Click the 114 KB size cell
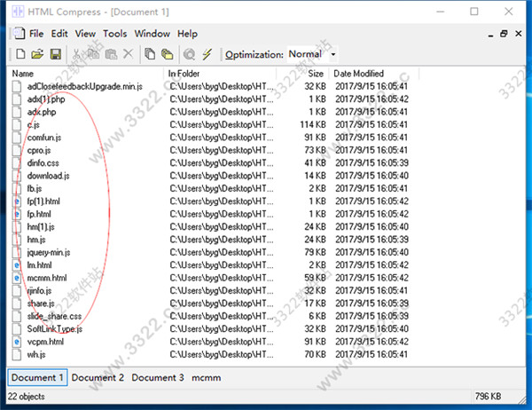Viewport: 532px width, 410px height. pos(312,124)
